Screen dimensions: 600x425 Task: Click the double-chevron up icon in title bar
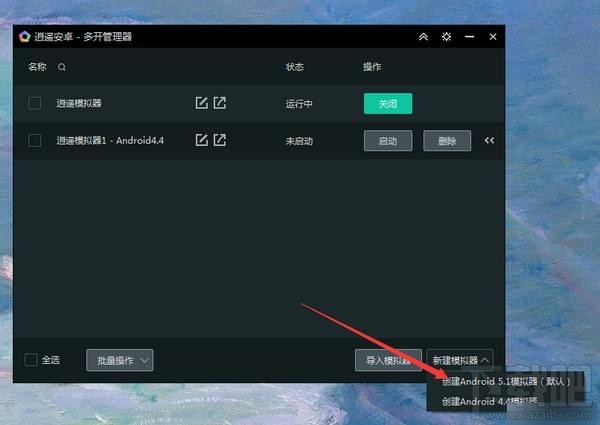[423, 37]
